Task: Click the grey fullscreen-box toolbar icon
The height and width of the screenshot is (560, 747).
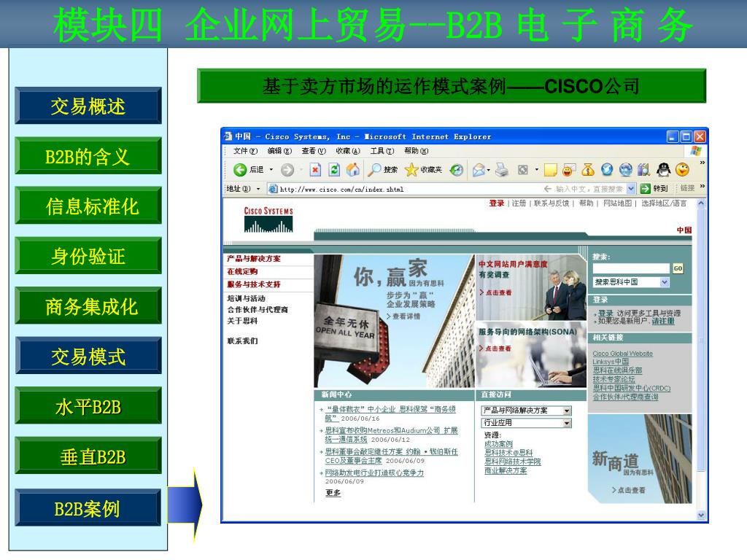Action: [522, 169]
